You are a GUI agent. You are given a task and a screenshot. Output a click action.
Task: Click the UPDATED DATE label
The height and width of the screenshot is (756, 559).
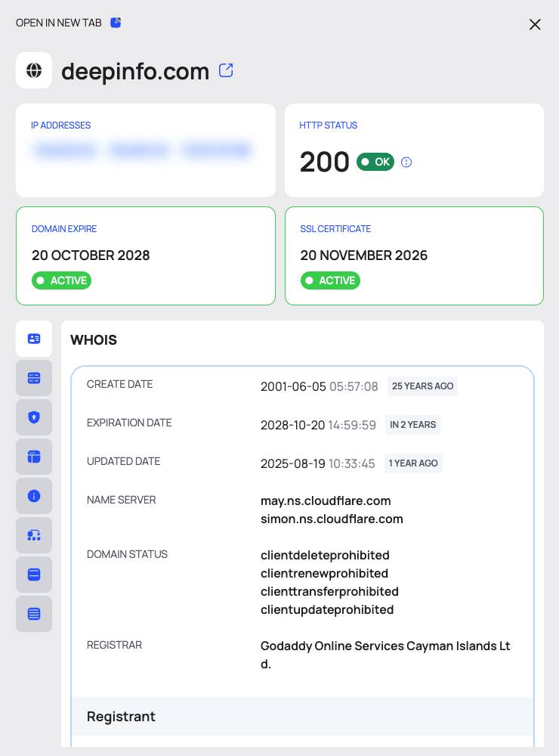pyautogui.click(x=123, y=461)
